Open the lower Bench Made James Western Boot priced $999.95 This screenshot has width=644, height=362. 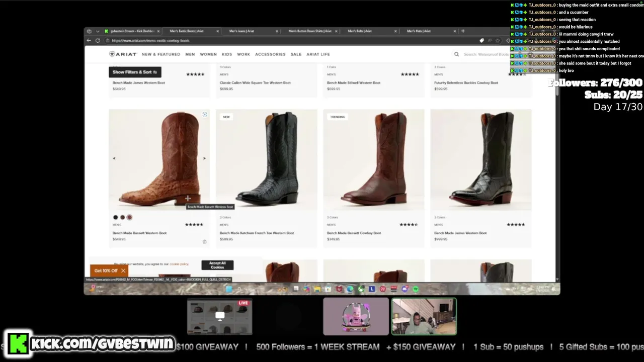pos(460,233)
